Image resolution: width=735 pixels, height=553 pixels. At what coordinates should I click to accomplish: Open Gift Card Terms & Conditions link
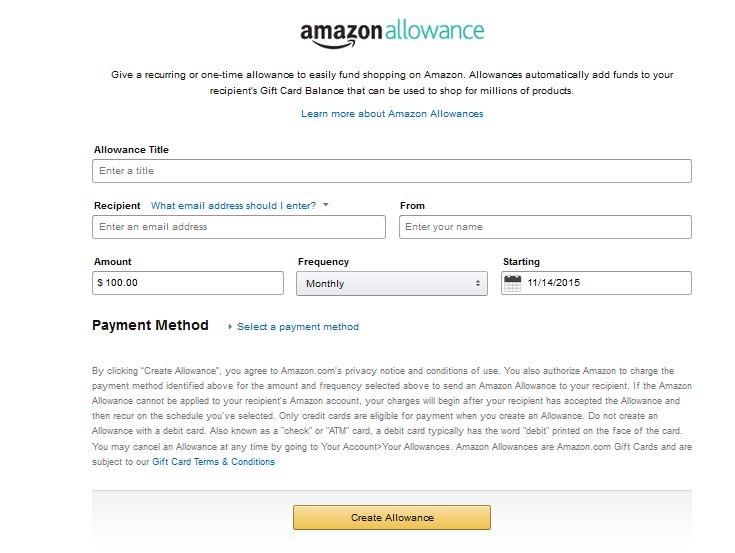click(213, 462)
